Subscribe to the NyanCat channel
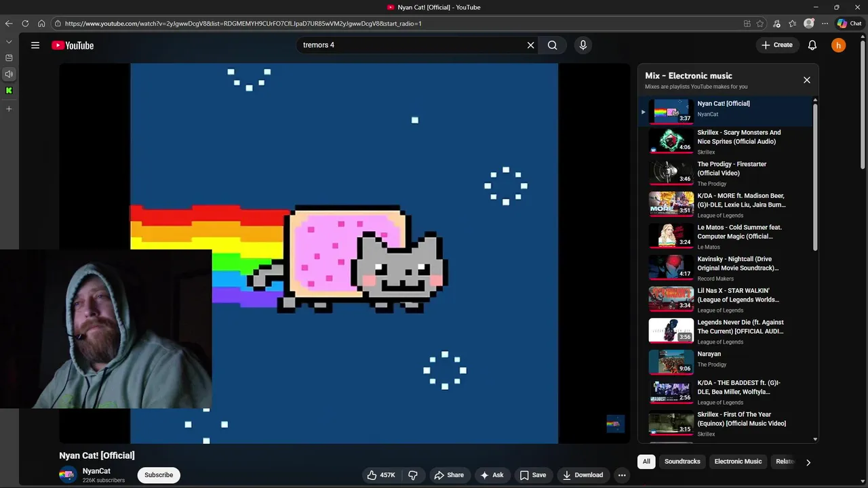This screenshot has height=488, width=868. point(159,475)
